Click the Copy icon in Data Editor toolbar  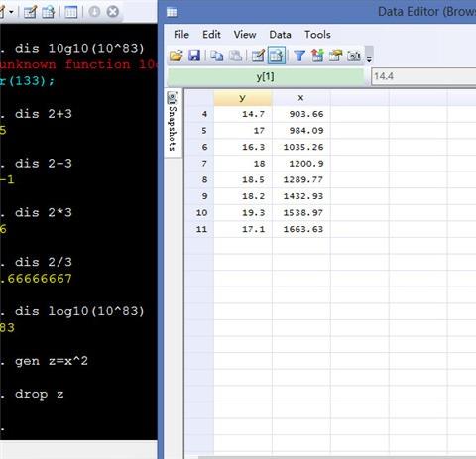point(217,56)
